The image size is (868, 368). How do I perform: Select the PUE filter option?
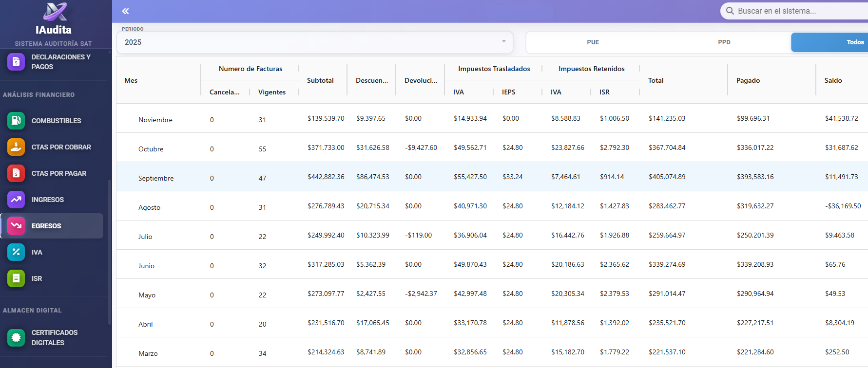[x=593, y=42]
